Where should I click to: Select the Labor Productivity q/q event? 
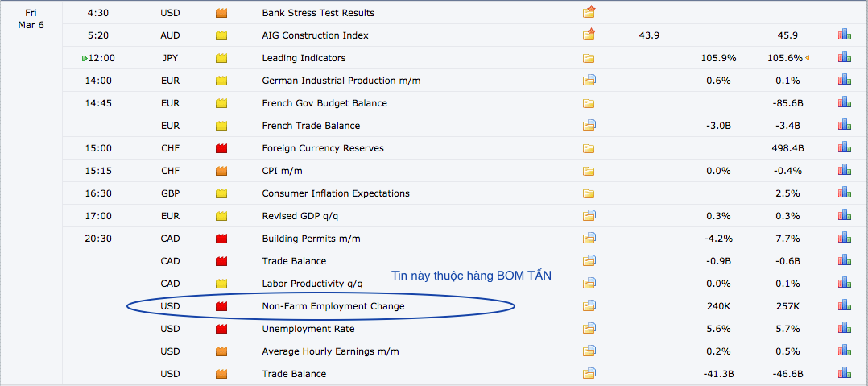312,284
